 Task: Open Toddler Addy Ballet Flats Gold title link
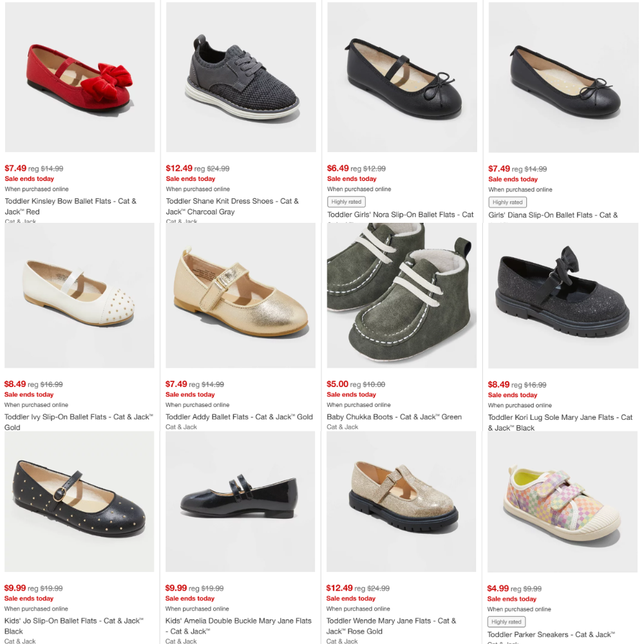239,417
